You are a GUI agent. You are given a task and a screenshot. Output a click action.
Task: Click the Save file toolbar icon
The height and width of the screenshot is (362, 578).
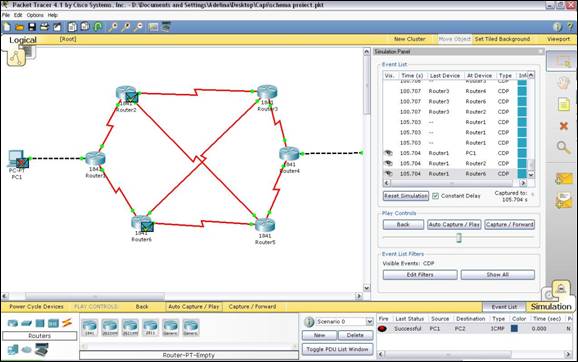[32, 27]
